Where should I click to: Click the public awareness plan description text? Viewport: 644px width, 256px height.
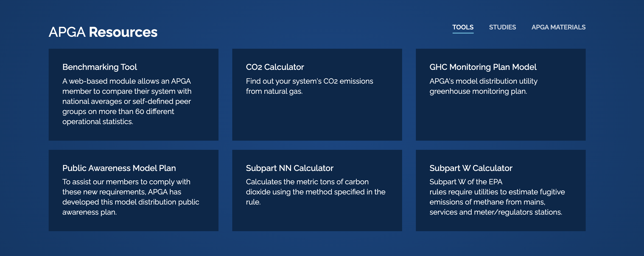pos(131,197)
